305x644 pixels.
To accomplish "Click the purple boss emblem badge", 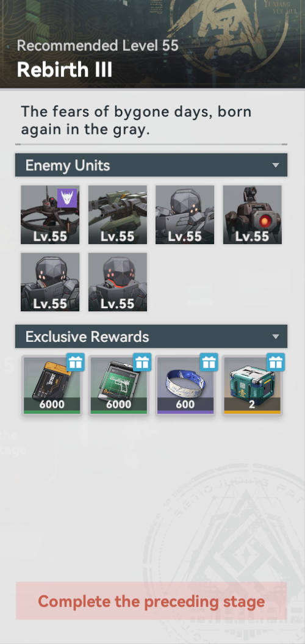I will (x=67, y=198).
